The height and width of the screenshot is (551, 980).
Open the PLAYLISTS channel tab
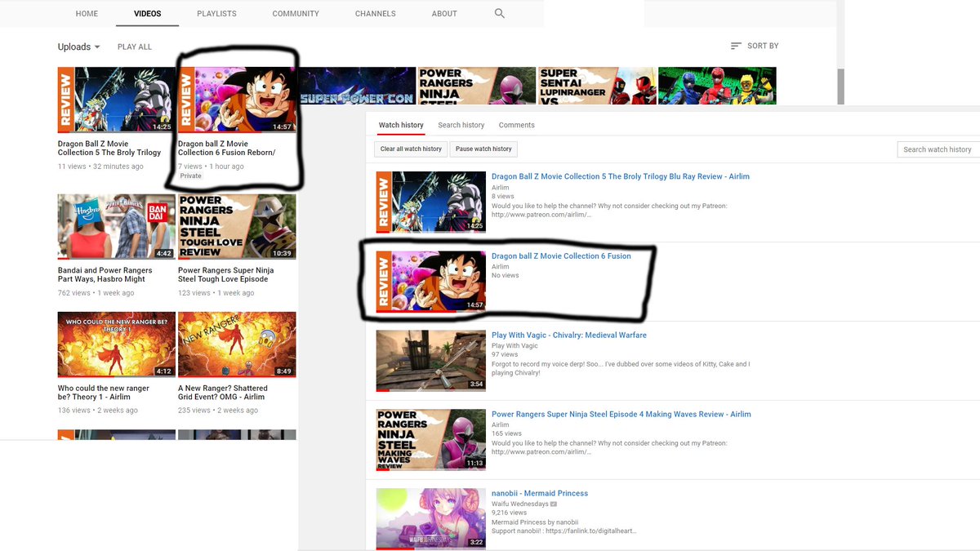216,14
